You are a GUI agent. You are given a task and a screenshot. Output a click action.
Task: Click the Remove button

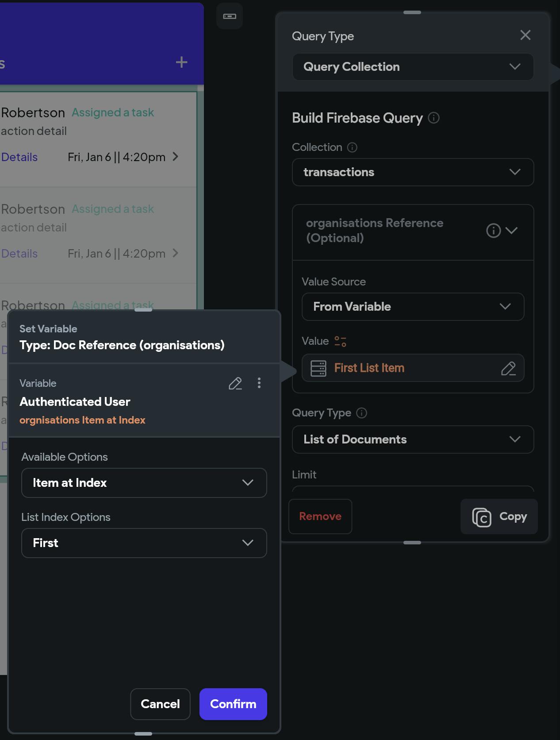click(x=320, y=516)
